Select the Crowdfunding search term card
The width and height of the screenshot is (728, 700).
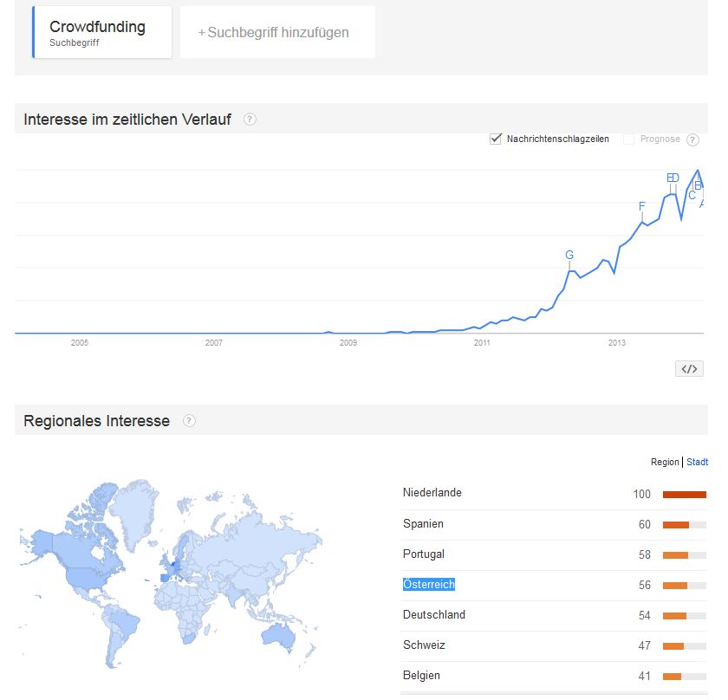(102, 32)
